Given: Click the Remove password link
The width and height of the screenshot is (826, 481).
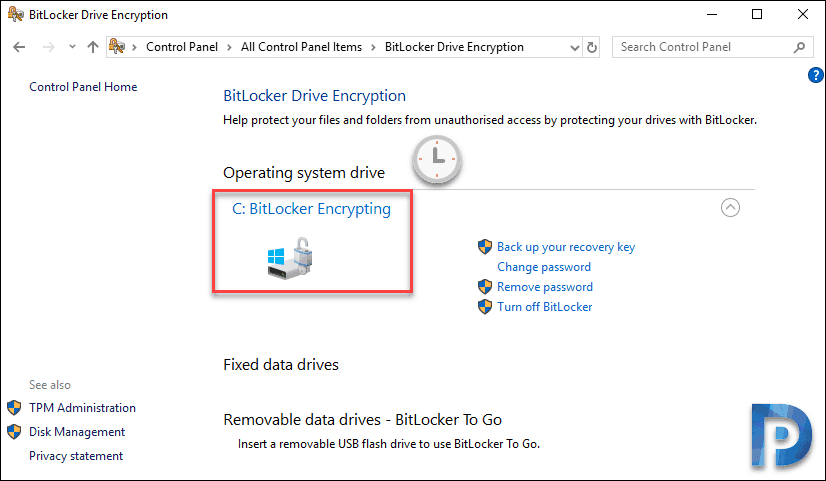Looking at the screenshot, I should pyautogui.click(x=545, y=287).
